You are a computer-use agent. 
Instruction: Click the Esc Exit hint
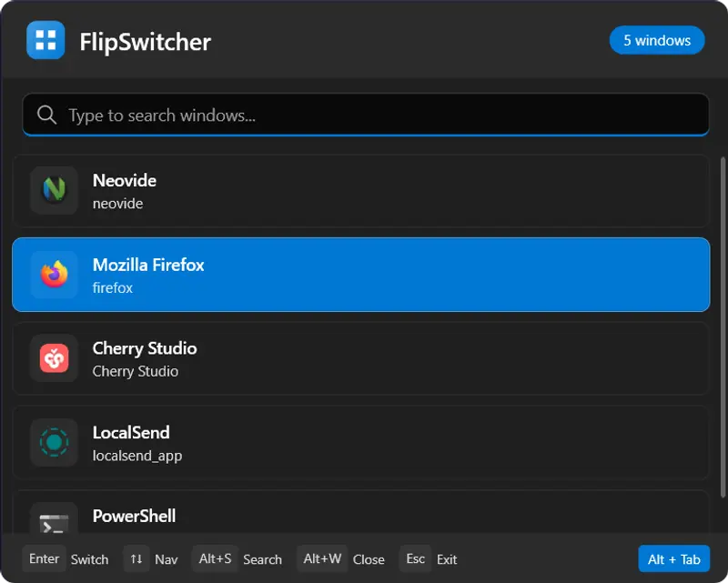pyautogui.click(x=430, y=558)
